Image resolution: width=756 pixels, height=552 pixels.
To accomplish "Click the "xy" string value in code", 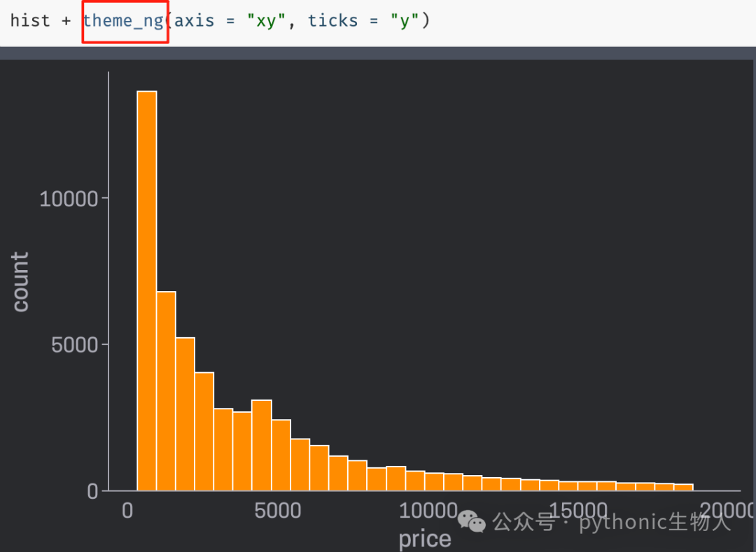I will click(266, 21).
